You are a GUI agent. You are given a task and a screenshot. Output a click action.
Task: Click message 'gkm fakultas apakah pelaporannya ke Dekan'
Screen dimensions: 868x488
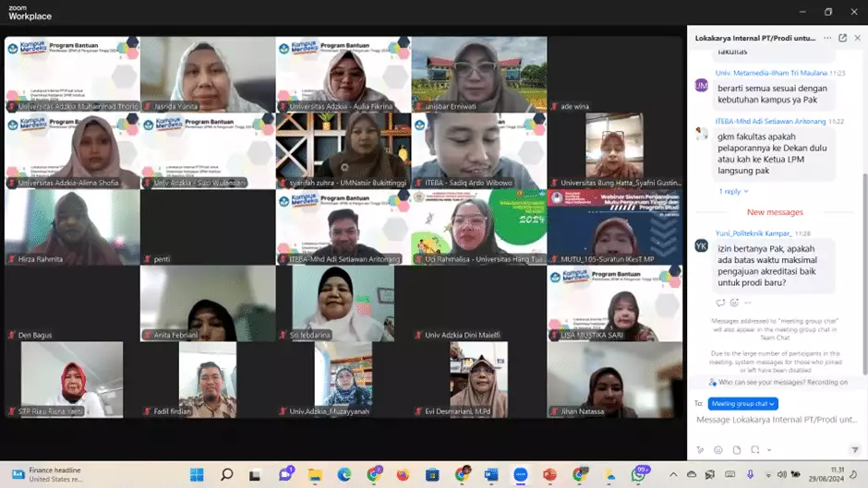click(773, 153)
